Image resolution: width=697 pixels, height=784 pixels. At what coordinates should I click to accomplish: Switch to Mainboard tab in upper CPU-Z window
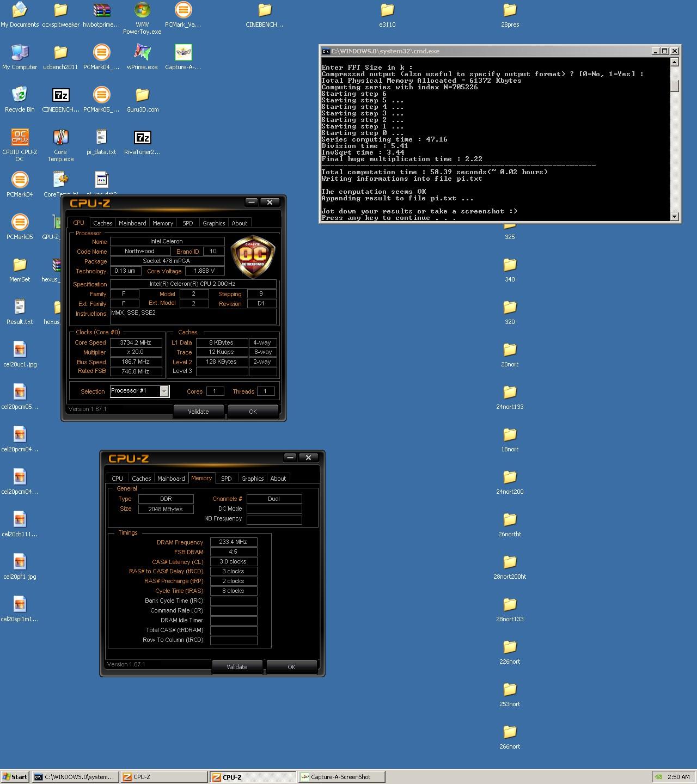132,223
